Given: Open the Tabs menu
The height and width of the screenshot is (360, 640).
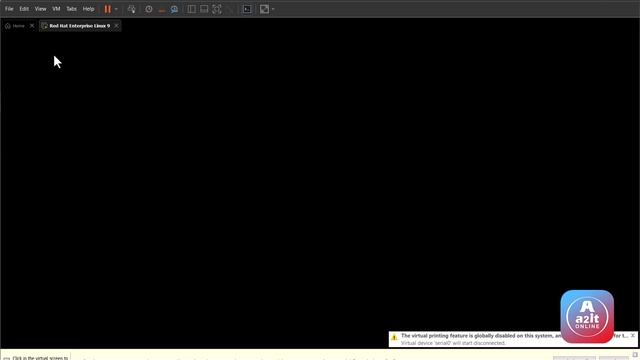Looking at the screenshot, I should (x=71, y=9).
